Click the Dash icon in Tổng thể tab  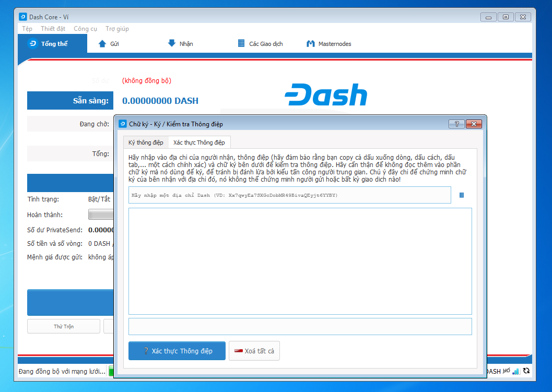pos(32,43)
